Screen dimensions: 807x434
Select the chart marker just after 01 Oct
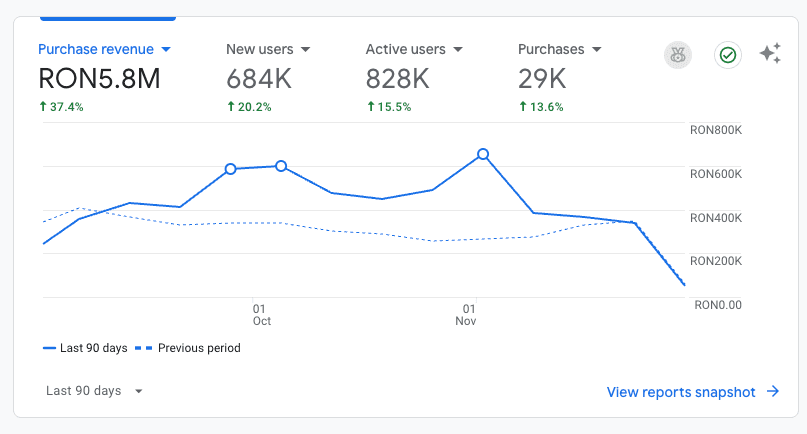(x=281, y=166)
